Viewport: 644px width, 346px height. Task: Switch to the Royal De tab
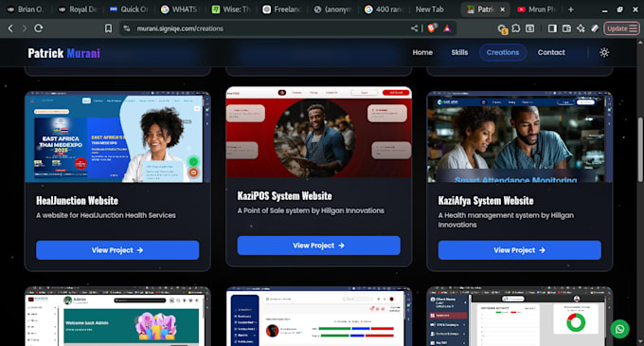[77, 9]
